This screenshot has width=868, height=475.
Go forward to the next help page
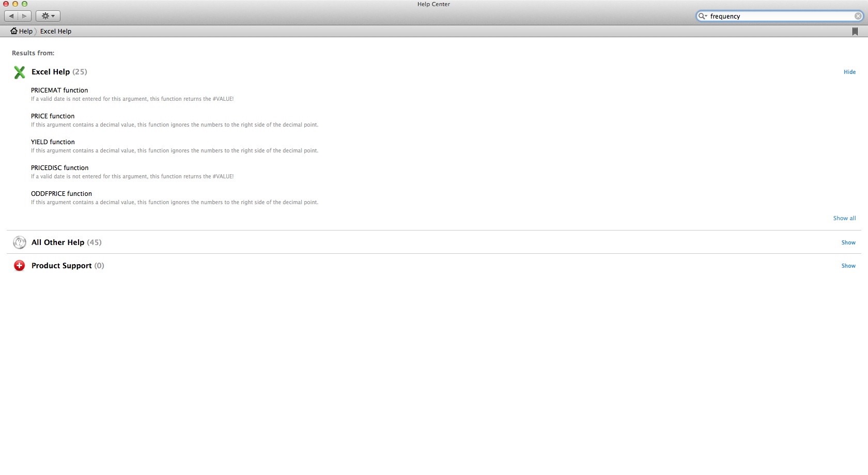[24, 16]
